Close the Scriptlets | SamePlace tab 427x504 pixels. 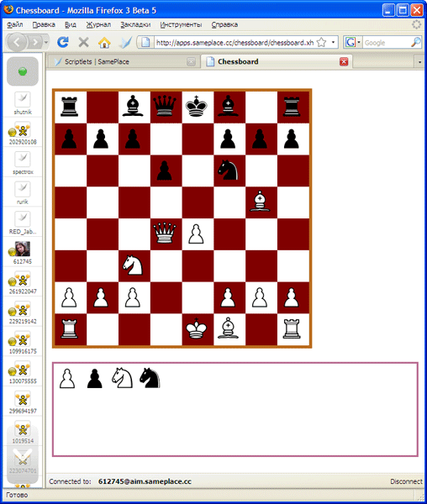[191, 61]
